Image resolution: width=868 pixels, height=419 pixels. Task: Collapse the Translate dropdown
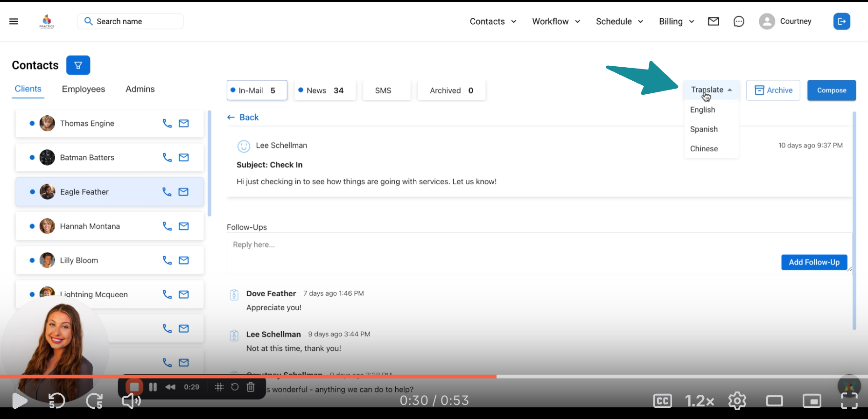click(x=711, y=90)
